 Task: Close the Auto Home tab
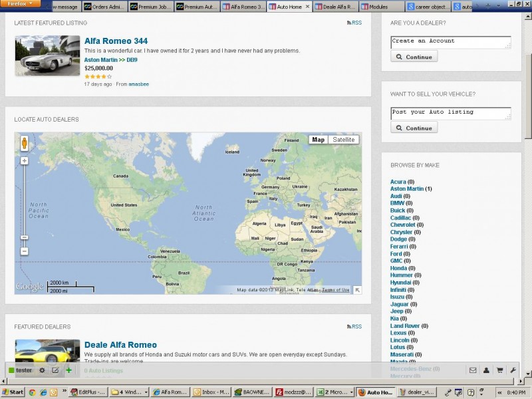coord(307,7)
